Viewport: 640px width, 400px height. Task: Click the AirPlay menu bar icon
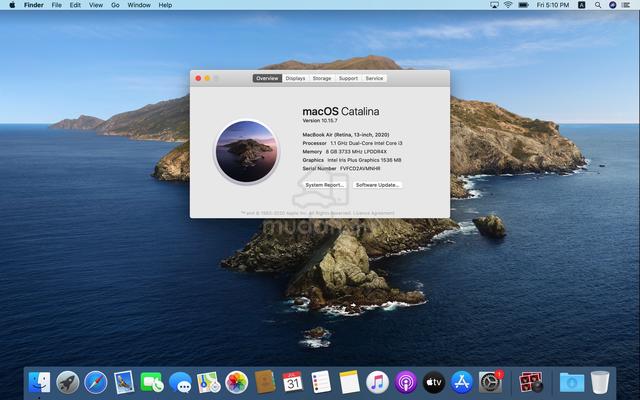[x=494, y=5]
